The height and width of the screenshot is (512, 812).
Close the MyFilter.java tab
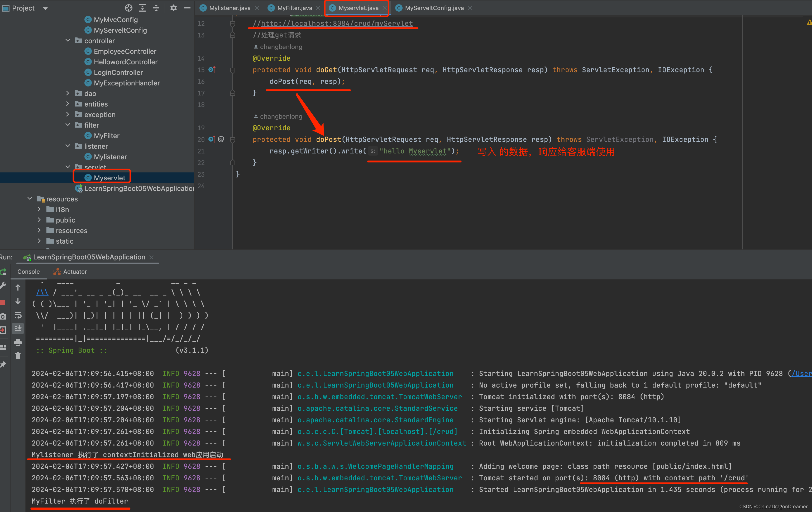click(x=318, y=8)
